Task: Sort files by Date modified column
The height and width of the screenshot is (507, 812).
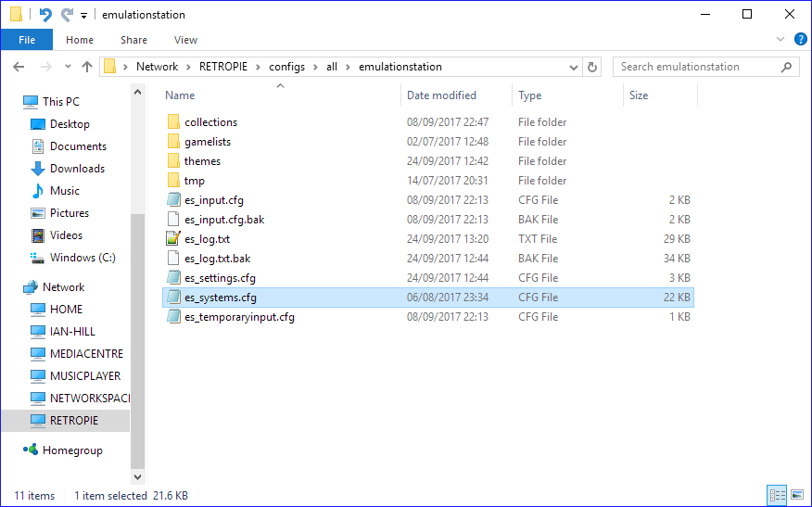Action: (x=441, y=95)
